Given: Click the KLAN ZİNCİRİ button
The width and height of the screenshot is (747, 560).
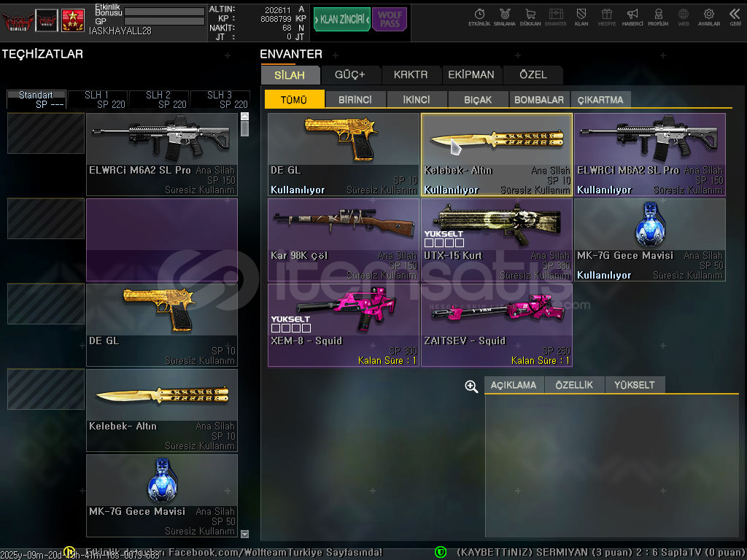Looking at the screenshot, I should click(342, 20).
